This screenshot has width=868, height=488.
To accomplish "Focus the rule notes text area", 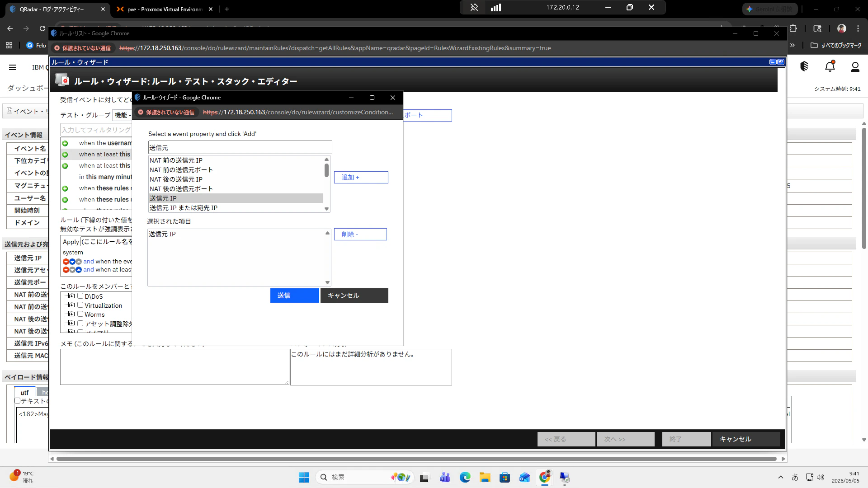I will 175,367.
